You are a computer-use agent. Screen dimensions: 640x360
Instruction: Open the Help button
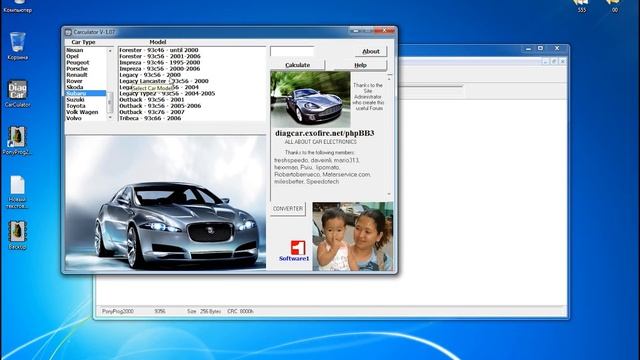click(360, 65)
